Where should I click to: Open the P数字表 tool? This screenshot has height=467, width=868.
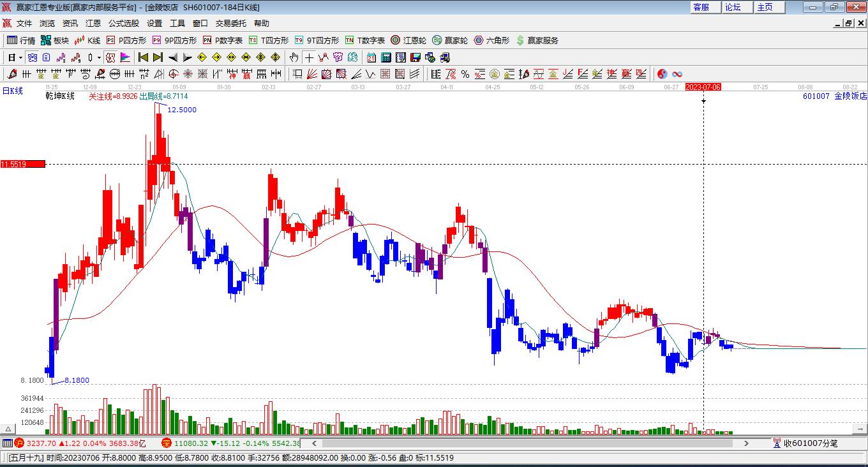point(223,40)
